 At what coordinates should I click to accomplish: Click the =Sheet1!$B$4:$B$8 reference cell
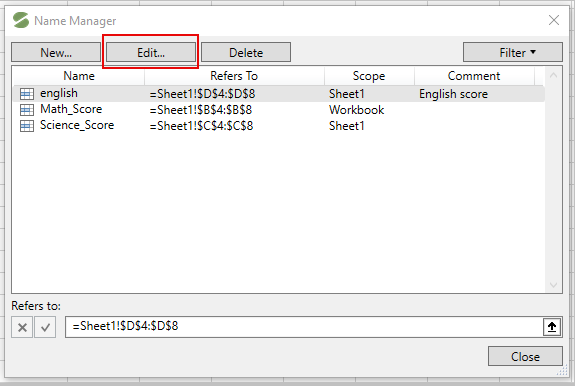coord(201,110)
